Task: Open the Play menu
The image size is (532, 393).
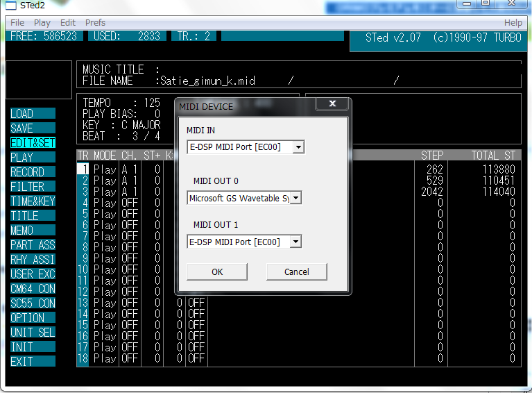Action: [42, 23]
